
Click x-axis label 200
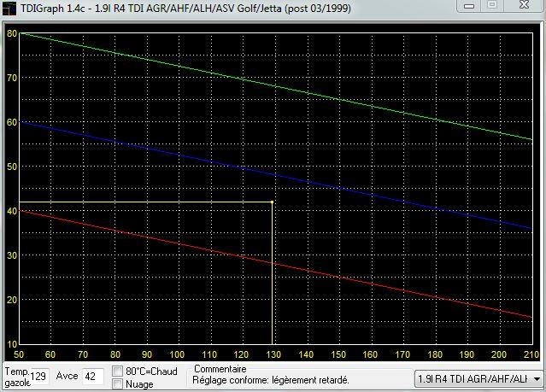pos(499,354)
